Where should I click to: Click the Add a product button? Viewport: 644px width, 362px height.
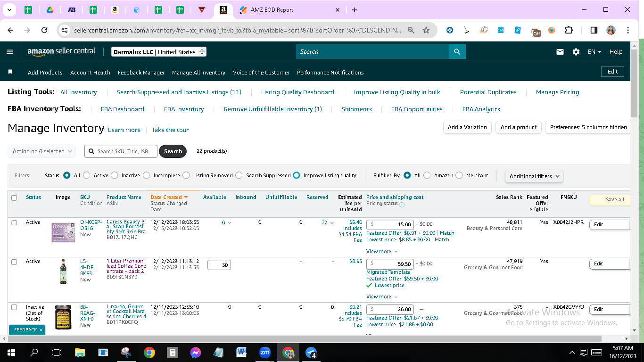pos(519,127)
